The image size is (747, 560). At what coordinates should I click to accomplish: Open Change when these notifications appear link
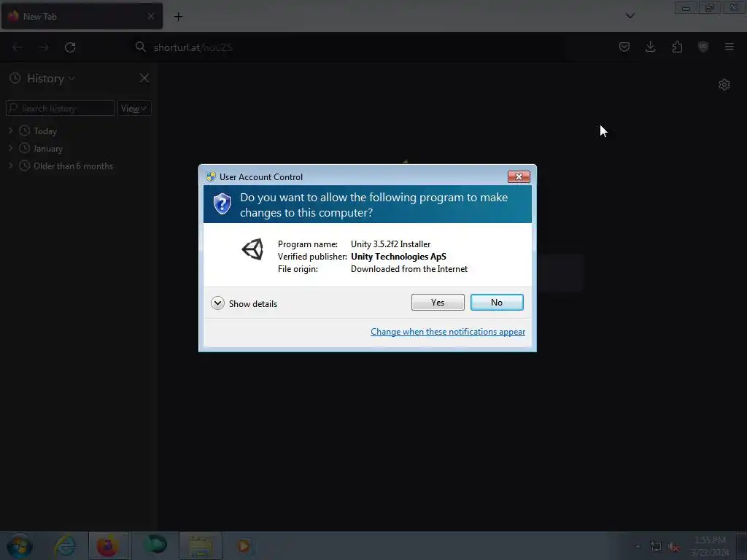click(448, 332)
